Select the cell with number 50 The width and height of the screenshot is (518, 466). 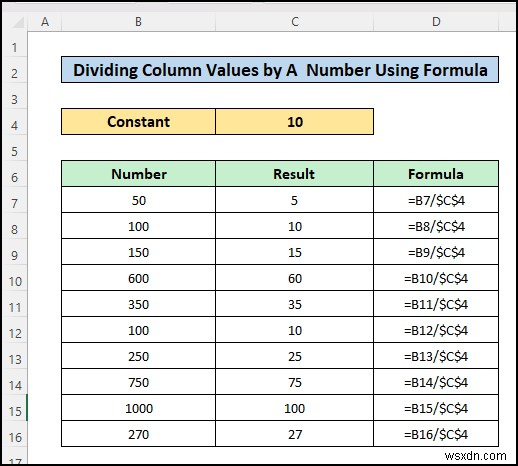138,200
